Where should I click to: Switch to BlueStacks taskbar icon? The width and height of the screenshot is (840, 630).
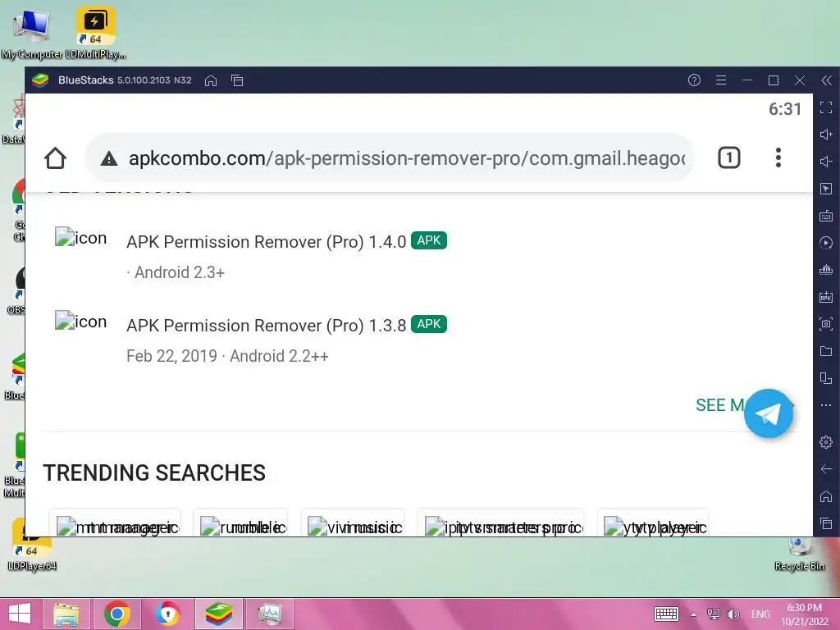pos(218,614)
